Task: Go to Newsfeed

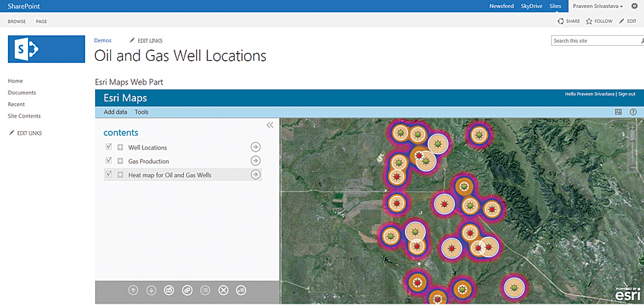Action: coord(502,6)
